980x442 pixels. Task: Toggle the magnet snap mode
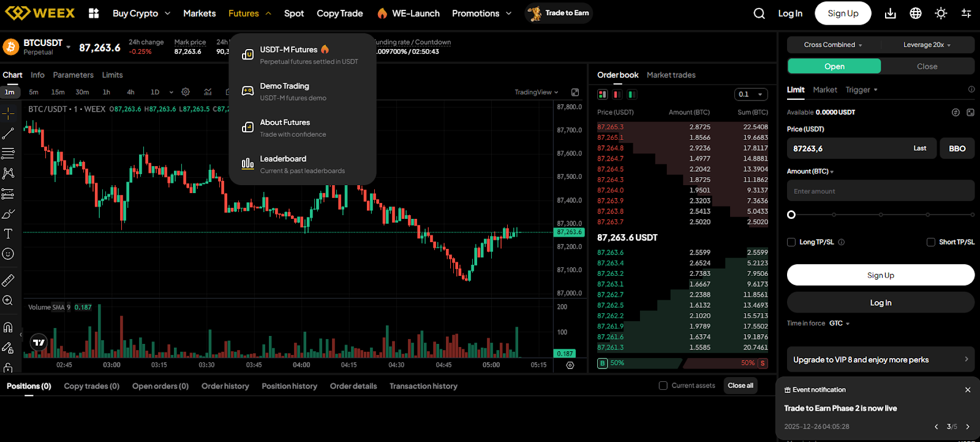point(8,327)
